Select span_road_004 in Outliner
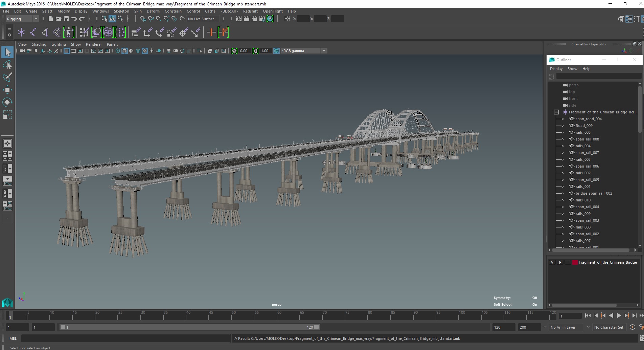 589,119
